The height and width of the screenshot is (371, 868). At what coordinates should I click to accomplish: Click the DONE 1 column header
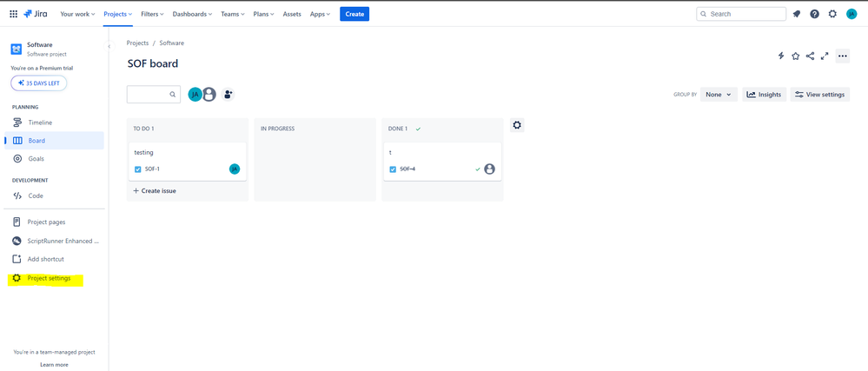397,129
